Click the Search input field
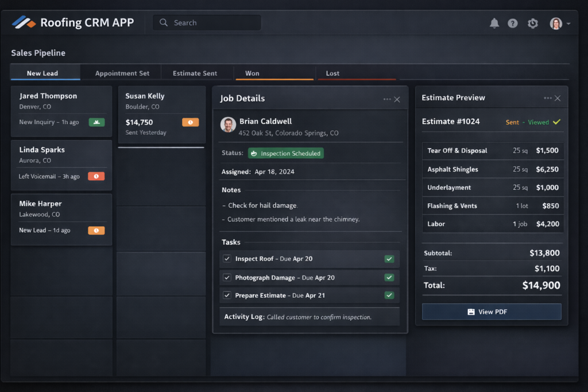Image resolution: width=588 pixels, height=392 pixels. (207, 23)
